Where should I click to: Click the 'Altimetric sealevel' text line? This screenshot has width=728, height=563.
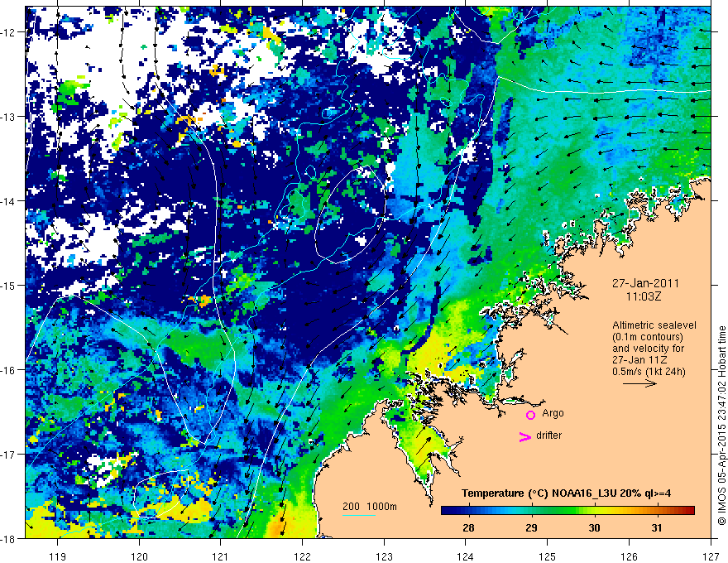654,325
